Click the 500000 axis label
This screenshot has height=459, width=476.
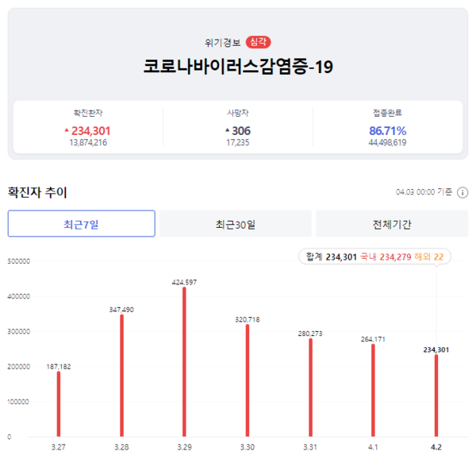pyautogui.click(x=19, y=261)
